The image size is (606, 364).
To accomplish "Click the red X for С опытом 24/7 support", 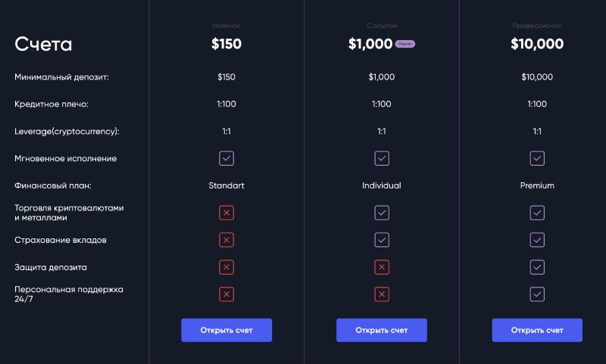I will point(382,294).
